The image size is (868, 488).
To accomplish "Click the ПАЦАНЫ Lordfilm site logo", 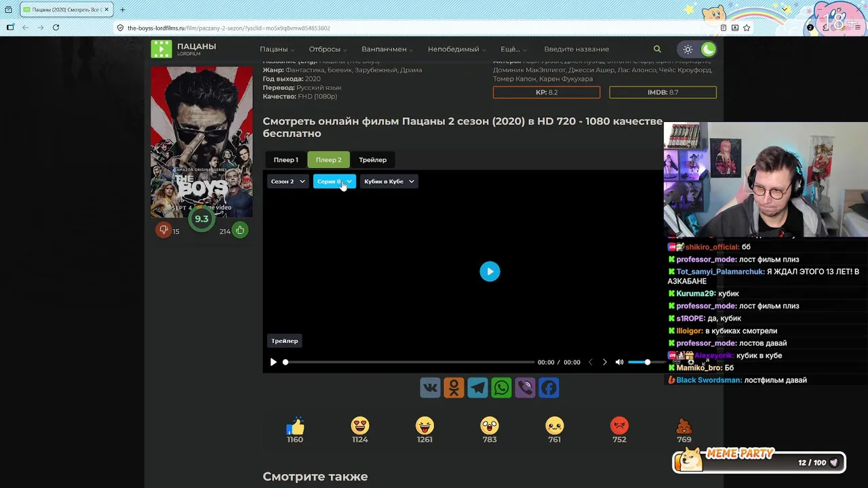I will [x=184, y=49].
